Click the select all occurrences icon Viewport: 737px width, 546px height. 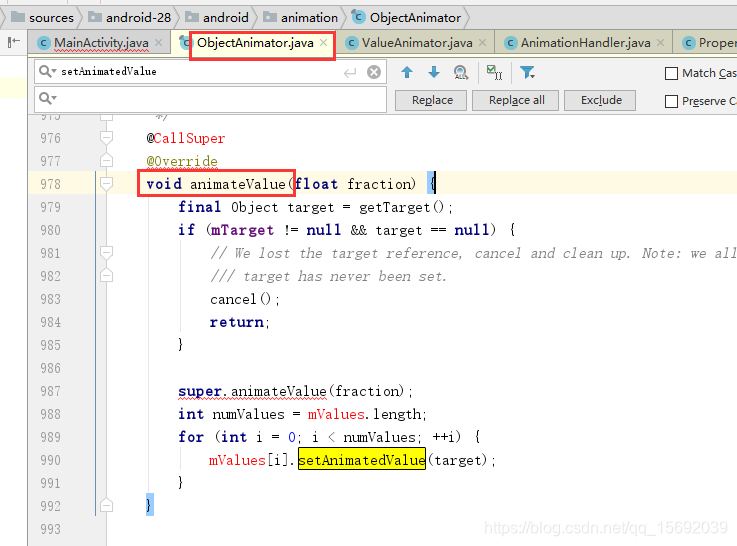point(494,72)
